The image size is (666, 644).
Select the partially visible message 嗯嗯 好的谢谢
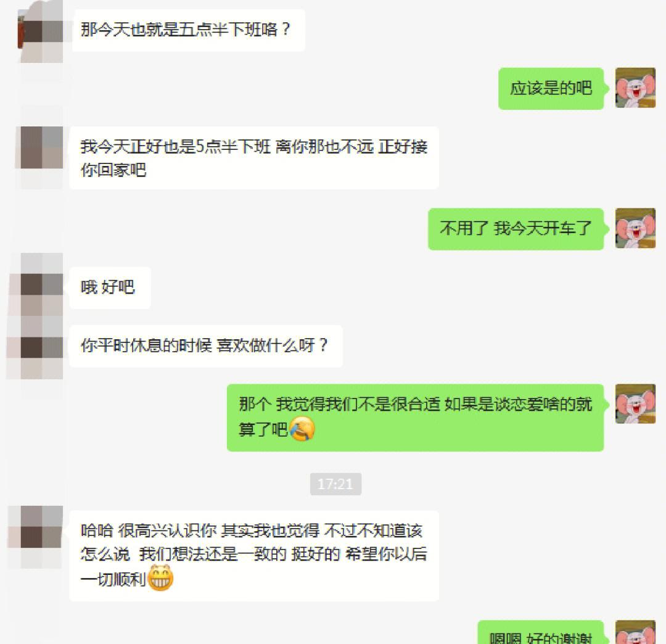(541, 632)
